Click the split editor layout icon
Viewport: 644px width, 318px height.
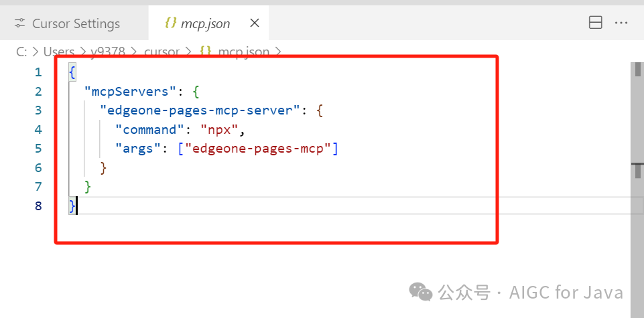coord(596,23)
